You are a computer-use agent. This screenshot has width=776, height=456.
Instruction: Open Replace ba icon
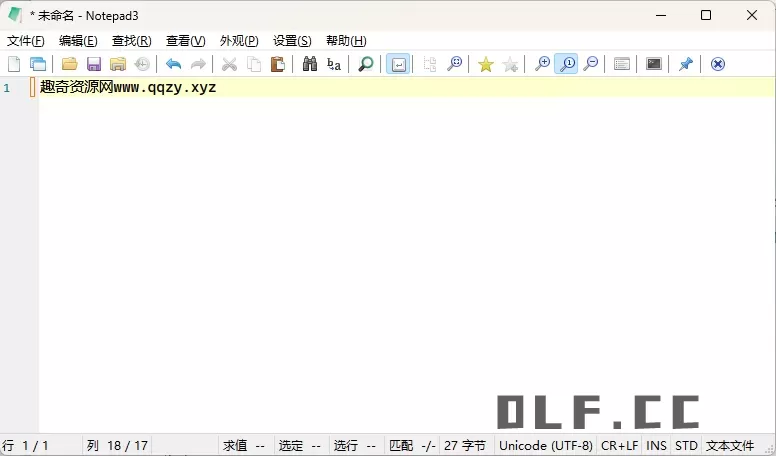334,64
